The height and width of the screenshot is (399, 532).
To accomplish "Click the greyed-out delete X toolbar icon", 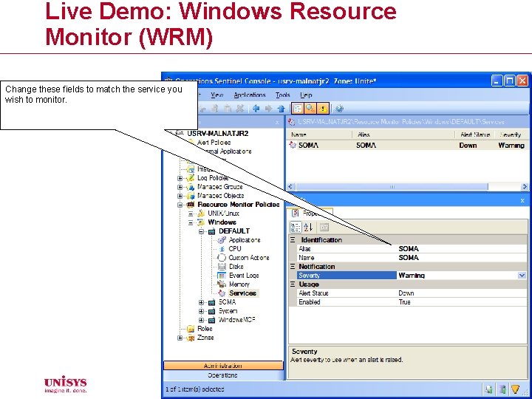I will 240,109.
